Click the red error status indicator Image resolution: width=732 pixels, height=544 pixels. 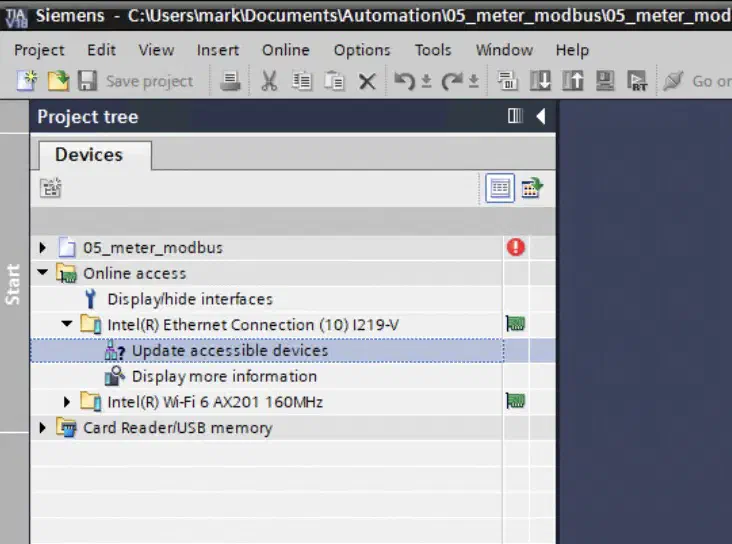[x=516, y=247]
